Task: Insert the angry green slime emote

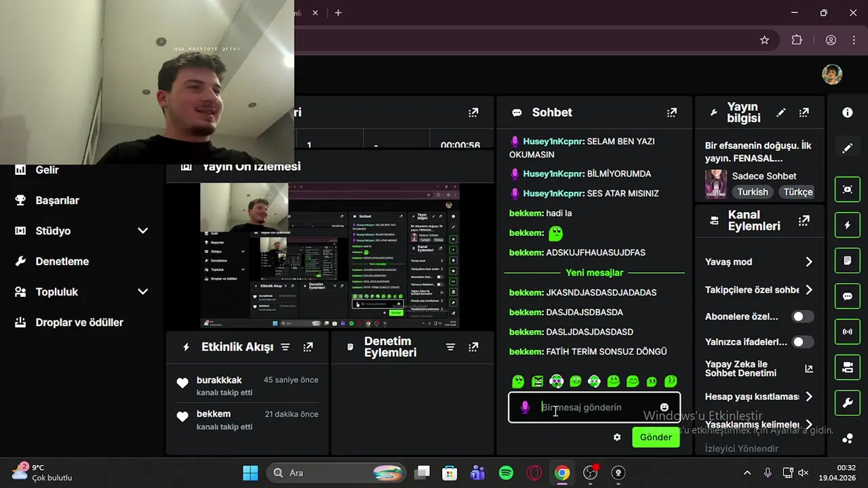Action: point(537,382)
